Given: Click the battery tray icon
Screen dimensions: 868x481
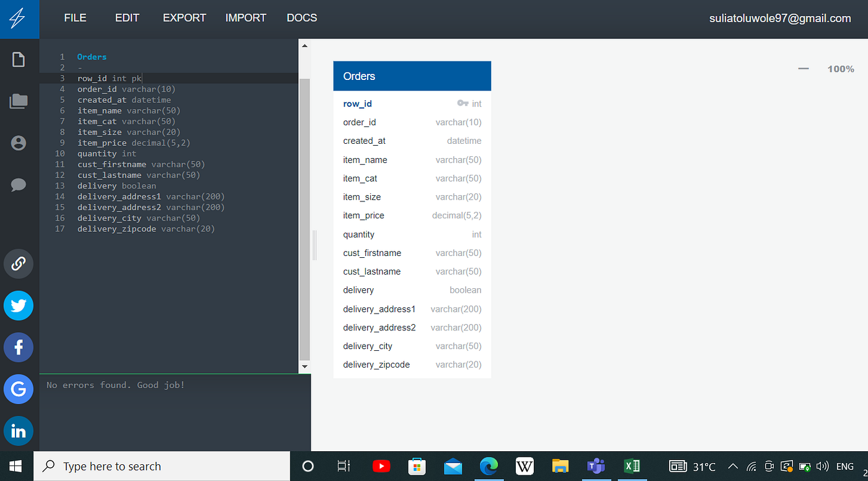Looking at the screenshot, I should 805,466.
